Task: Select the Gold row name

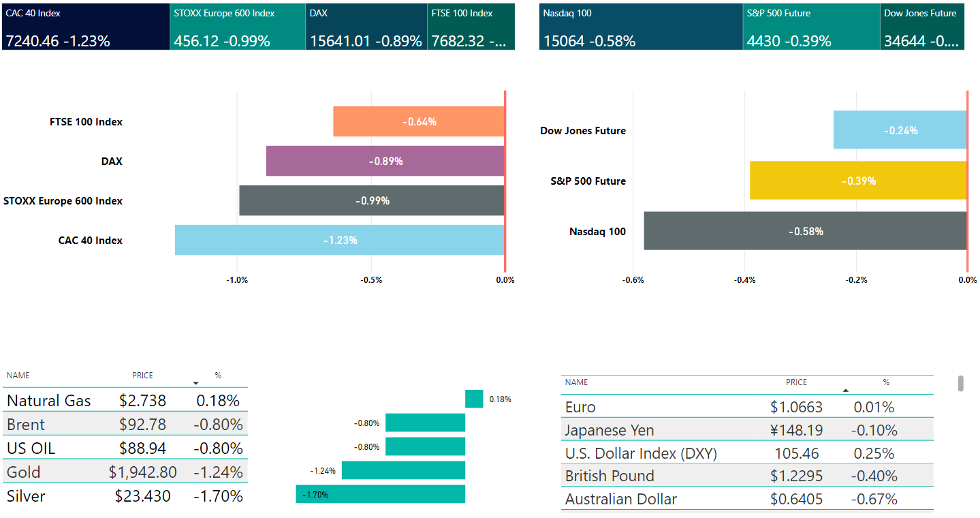Action: point(24,472)
